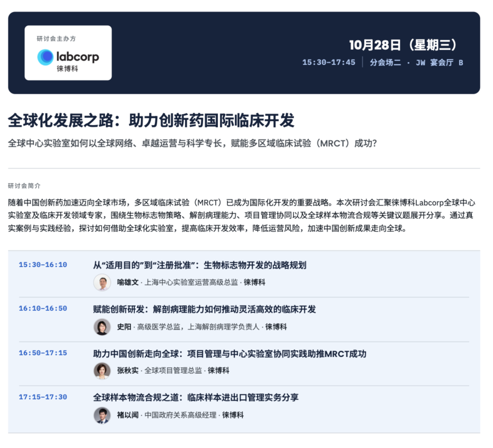Click the speaker photo of 张秋实
493x448 pixels.
102,371
